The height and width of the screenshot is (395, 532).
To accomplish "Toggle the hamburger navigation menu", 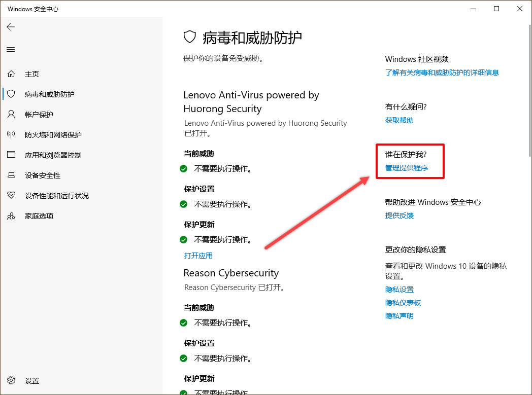I will (11, 50).
